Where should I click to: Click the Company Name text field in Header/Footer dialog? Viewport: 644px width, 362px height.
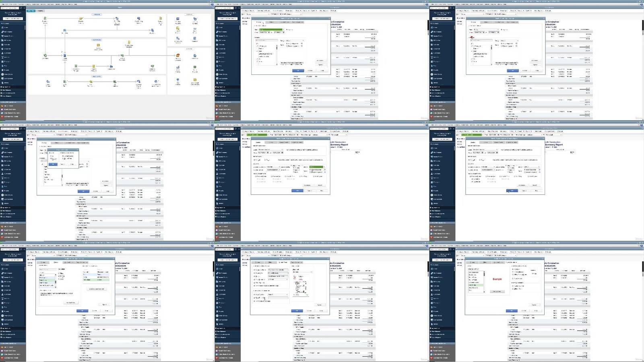278,270
